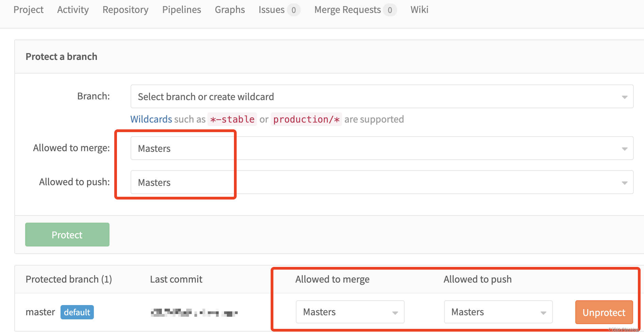
Task: Switch to the Activity tab
Action: click(73, 10)
